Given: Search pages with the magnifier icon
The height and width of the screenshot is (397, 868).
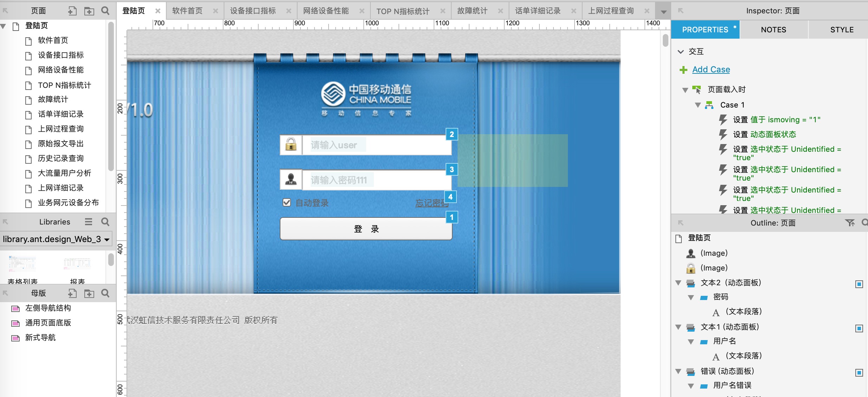Looking at the screenshot, I should 105,11.
